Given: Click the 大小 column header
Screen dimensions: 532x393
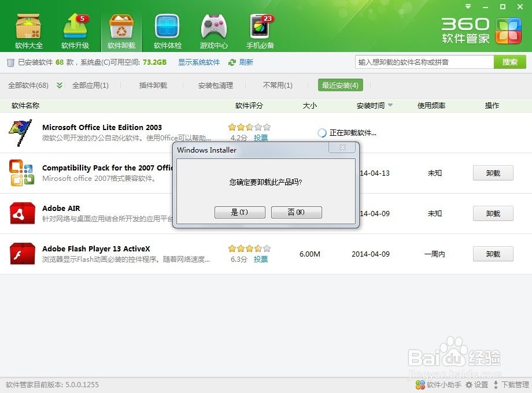Looking at the screenshot, I should click(x=310, y=105).
